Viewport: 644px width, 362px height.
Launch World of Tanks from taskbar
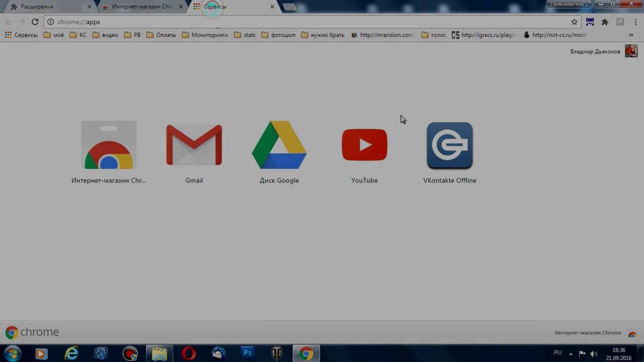click(277, 353)
